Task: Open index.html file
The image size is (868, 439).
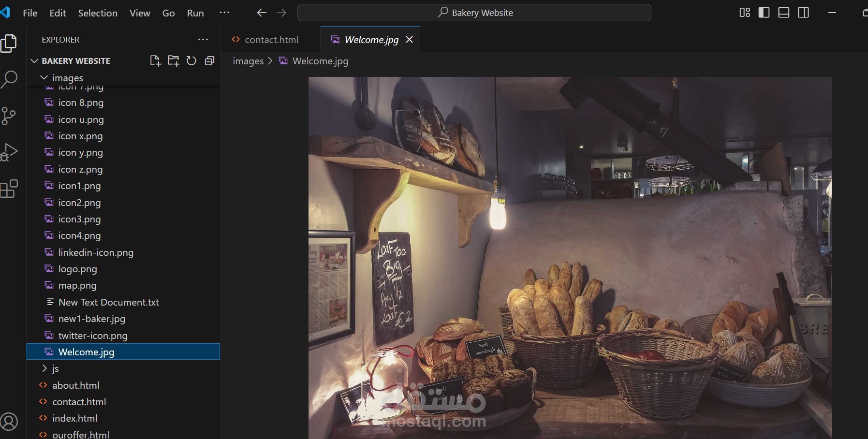Action: (123, 418)
